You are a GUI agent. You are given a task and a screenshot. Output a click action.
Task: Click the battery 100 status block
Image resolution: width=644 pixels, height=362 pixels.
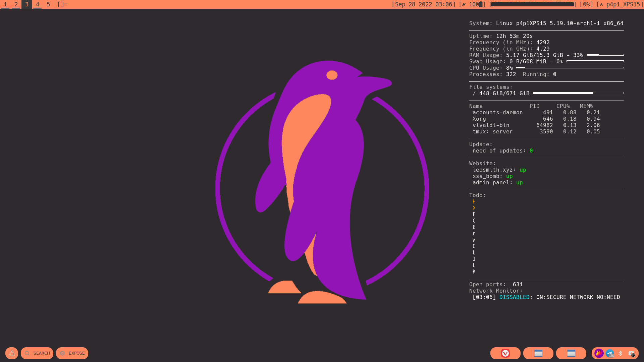click(x=472, y=4)
